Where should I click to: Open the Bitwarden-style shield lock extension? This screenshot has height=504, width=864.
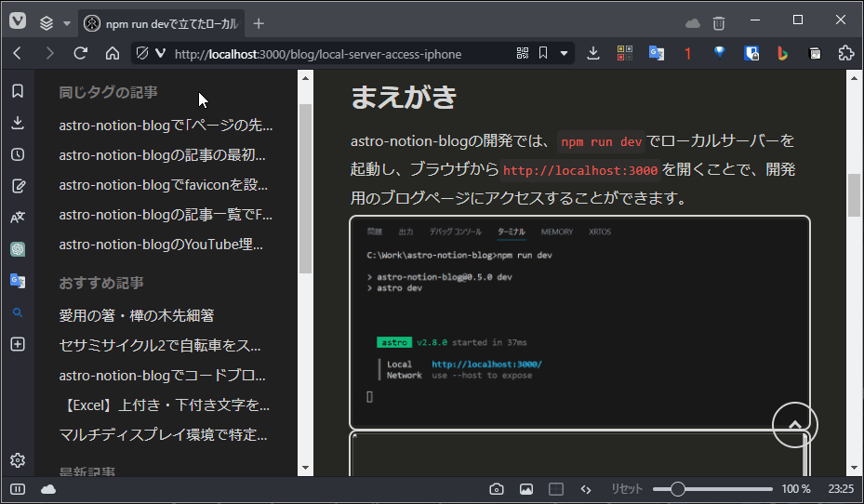751,53
